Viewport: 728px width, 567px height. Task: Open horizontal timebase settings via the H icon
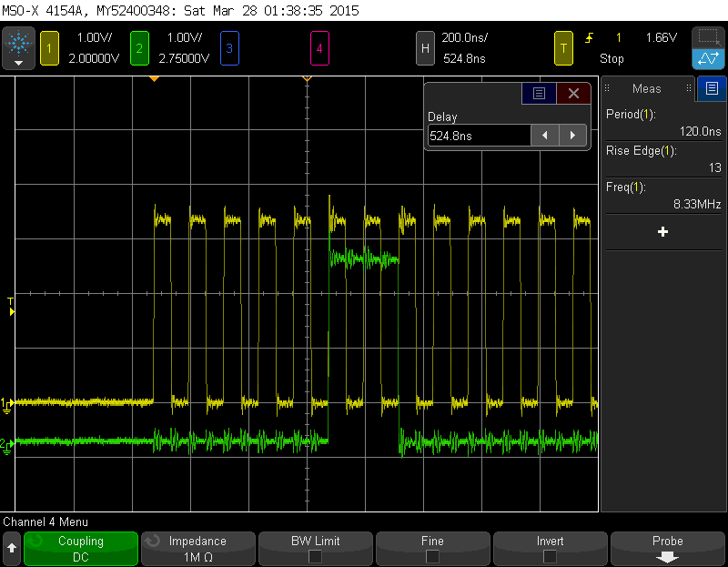[425, 49]
